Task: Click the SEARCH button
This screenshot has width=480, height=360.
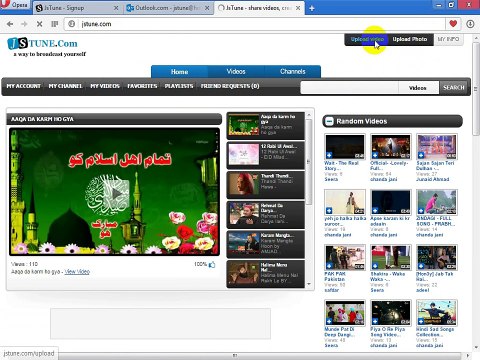Action: pyautogui.click(x=454, y=88)
